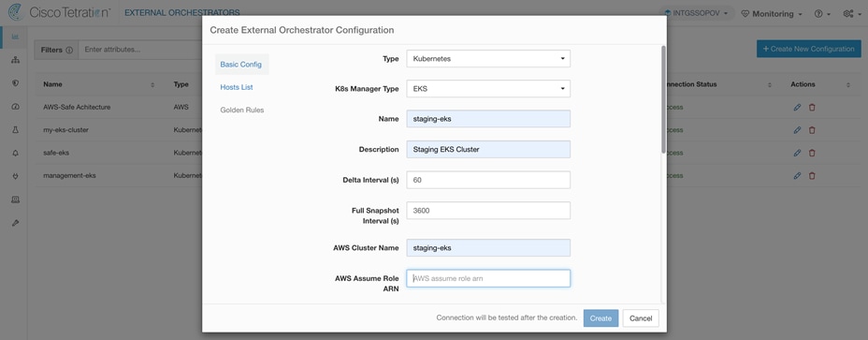Open the topology hierarchy sidebar icon
The image size is (868, 340).
(16, 59)
